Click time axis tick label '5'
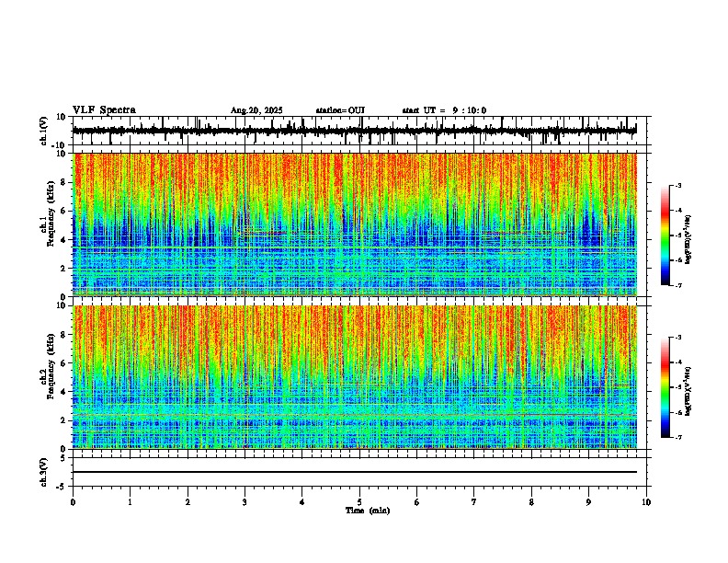Image resolution: width=728 pixels, height=563 pixels. [x=359, y=502]
